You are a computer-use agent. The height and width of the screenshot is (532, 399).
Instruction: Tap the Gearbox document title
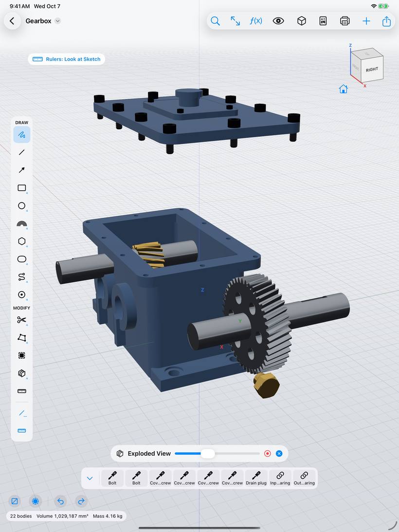tap(38, 21)
